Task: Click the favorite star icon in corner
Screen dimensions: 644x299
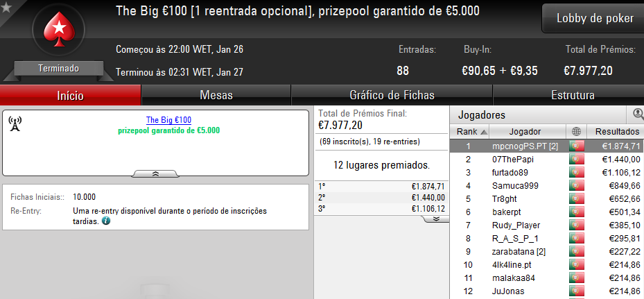Action: click(x=6, y=8)
